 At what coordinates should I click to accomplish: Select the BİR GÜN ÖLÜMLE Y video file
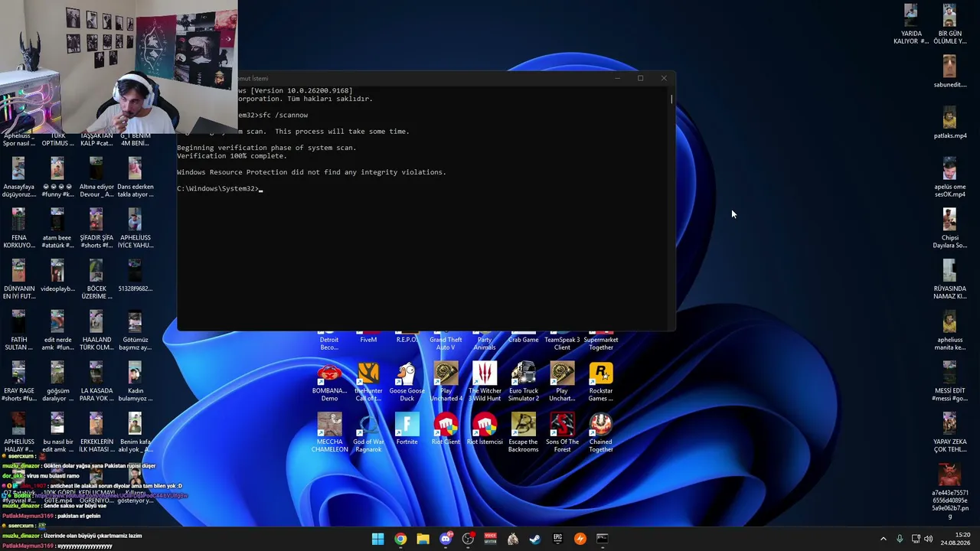click(949, 25)
